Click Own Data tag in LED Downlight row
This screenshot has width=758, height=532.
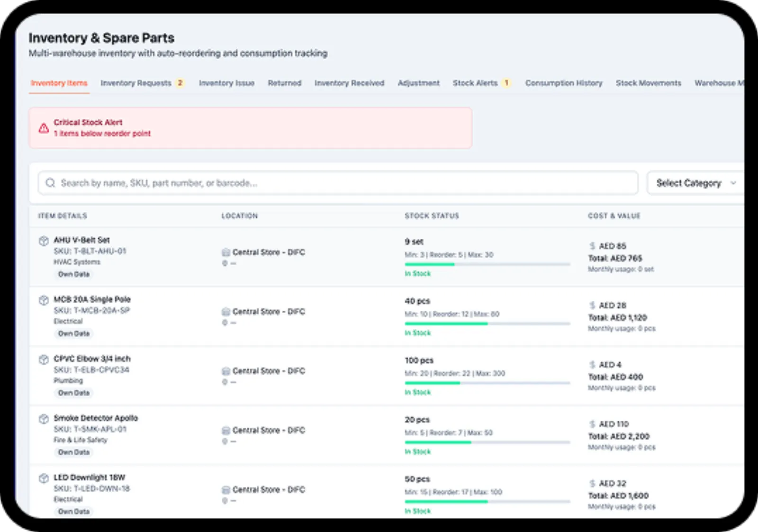pyautogui.click(x=73, y=512)
